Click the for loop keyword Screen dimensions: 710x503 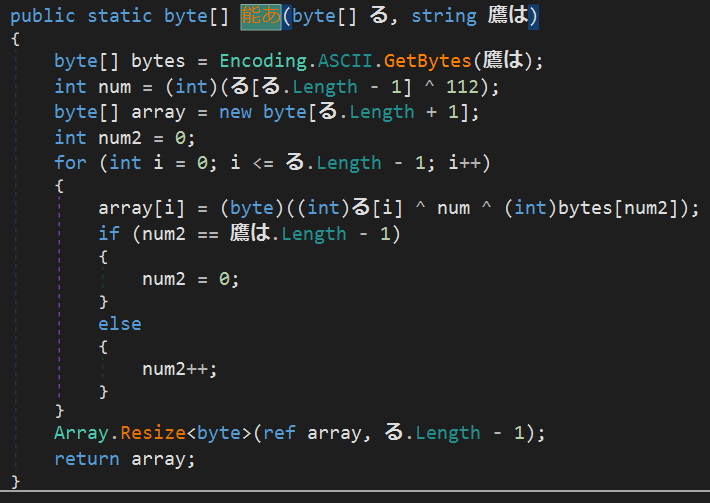point(71,162)
